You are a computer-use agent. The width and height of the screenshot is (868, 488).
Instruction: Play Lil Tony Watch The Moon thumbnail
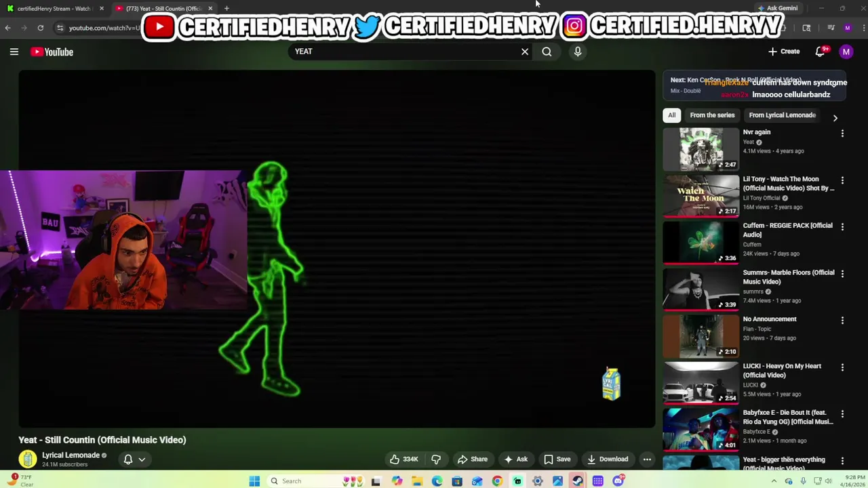click(x=701, y=195)
